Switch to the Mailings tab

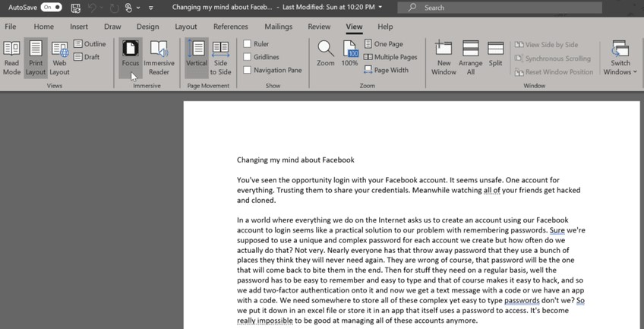coord(279,27)
